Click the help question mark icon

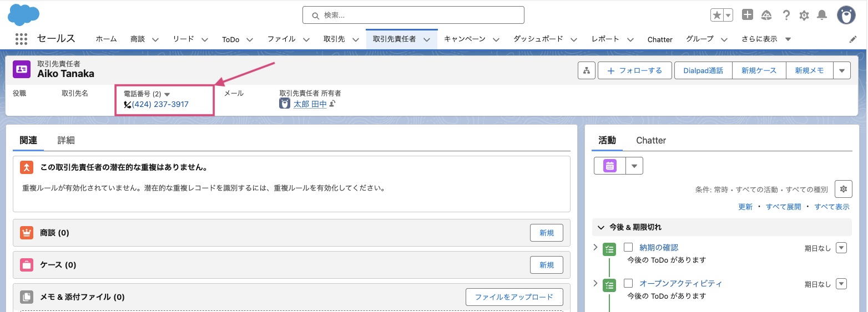click(786, 15)
